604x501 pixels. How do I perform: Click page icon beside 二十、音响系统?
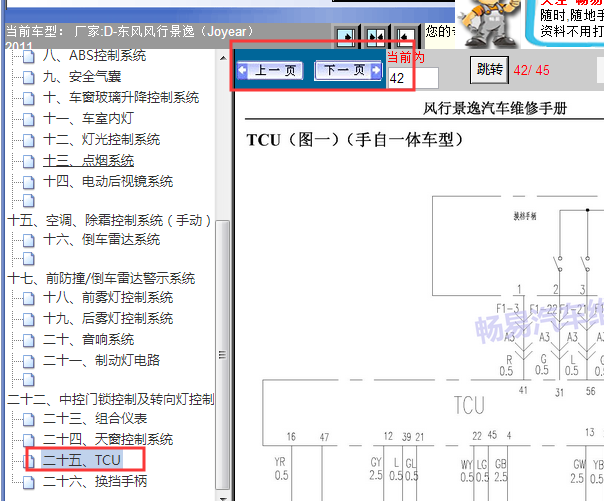coord(28,340)
